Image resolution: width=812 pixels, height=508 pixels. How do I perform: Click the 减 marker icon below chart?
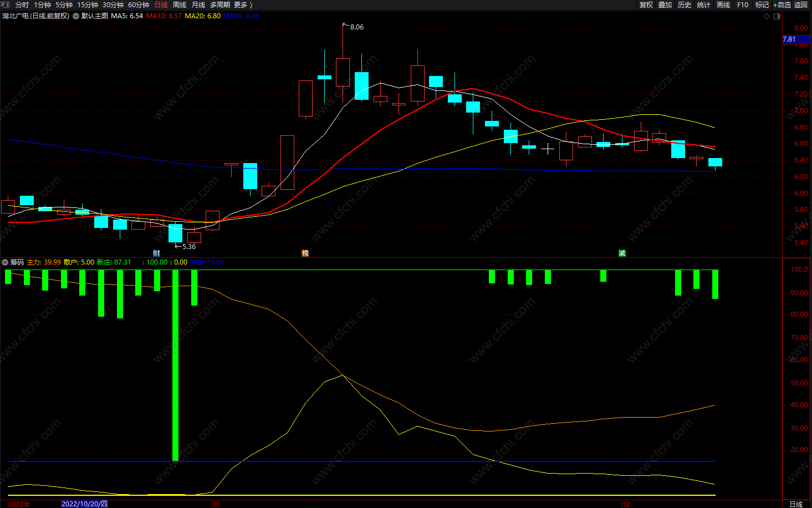tap(622, 253)
